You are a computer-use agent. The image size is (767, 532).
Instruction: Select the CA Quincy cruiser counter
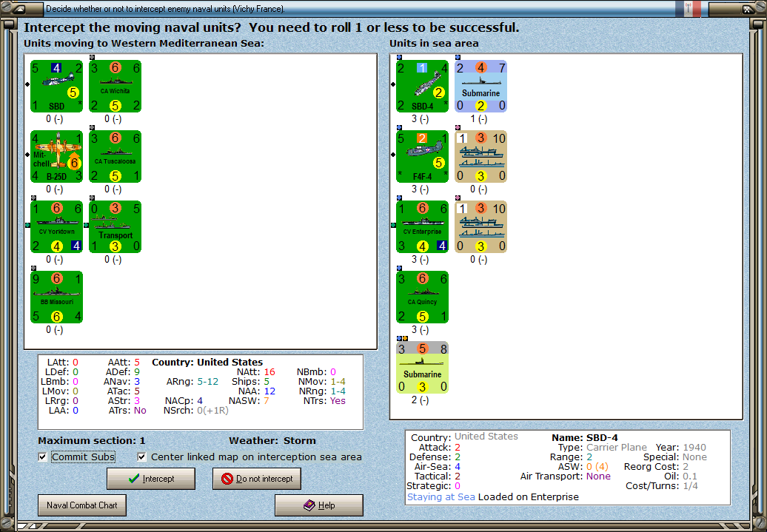click(x=422, y=297)
